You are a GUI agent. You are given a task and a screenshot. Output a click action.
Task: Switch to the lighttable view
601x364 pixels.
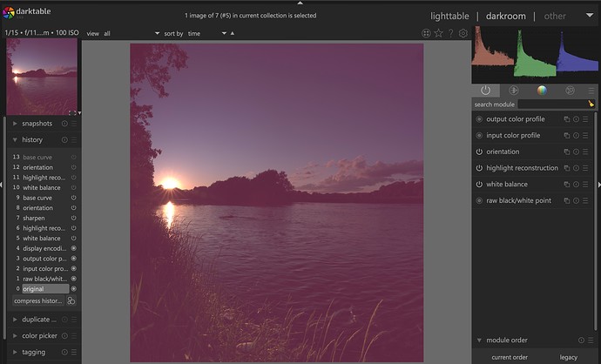(449, 16)
